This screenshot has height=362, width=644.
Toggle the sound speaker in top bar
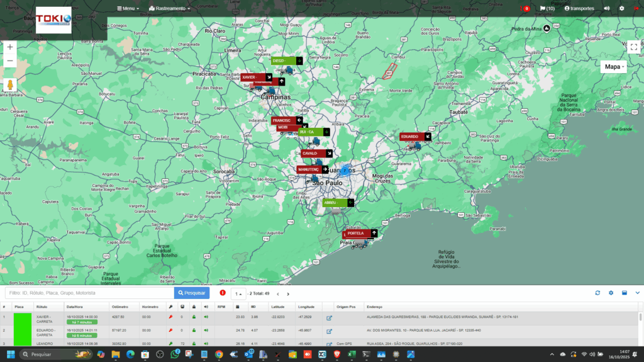click(607, 9)
